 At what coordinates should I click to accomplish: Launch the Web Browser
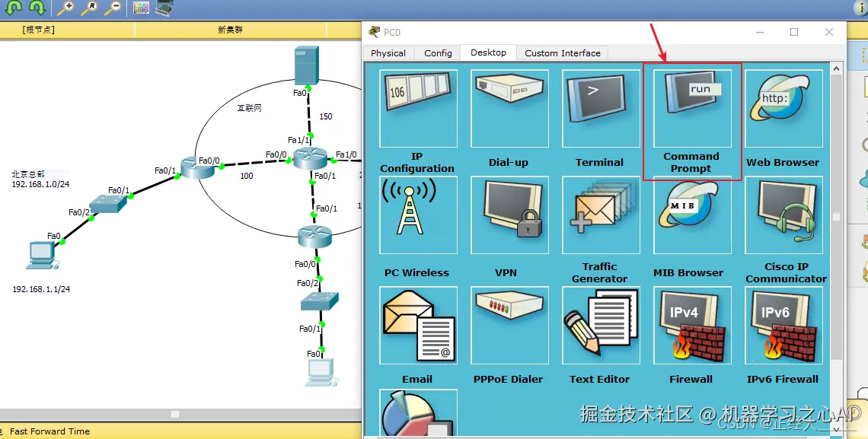pos(783,108)
